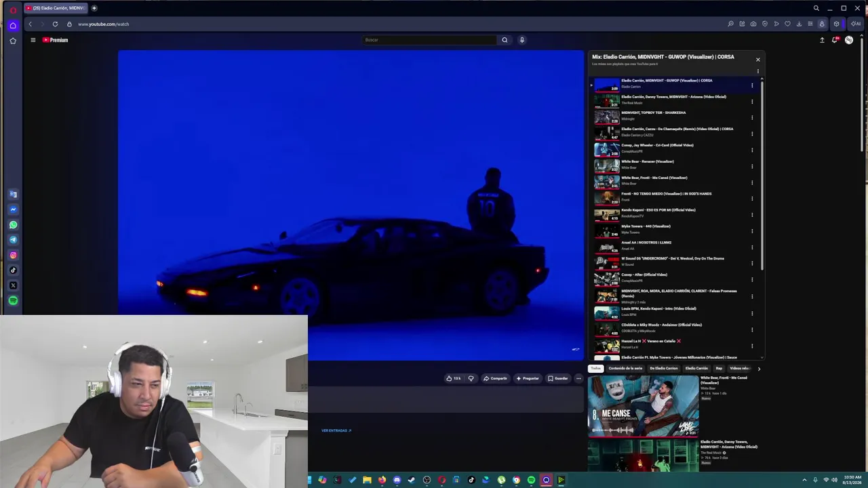
Task: Open the YouTube account avatar menu
Action: tap(849, 40)
